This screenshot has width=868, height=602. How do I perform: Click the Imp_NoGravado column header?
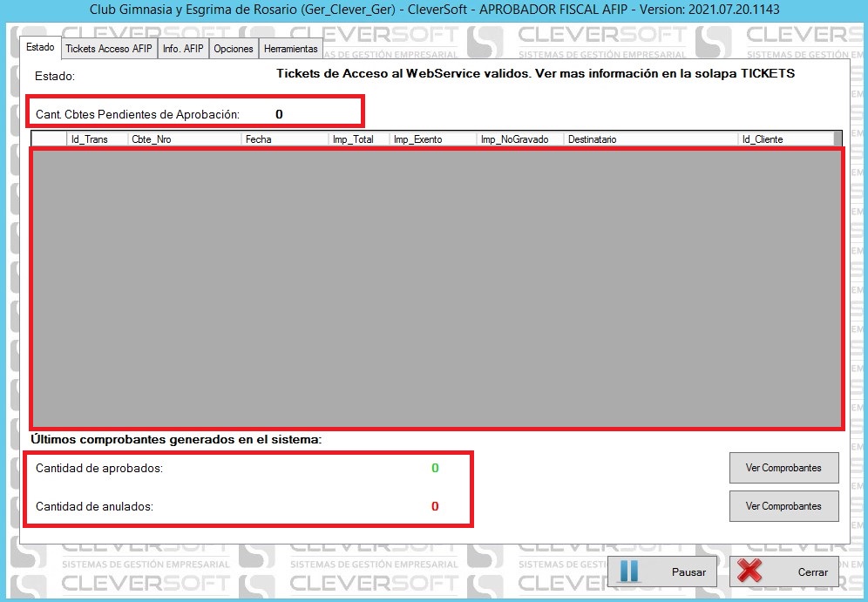click(519, 139)
